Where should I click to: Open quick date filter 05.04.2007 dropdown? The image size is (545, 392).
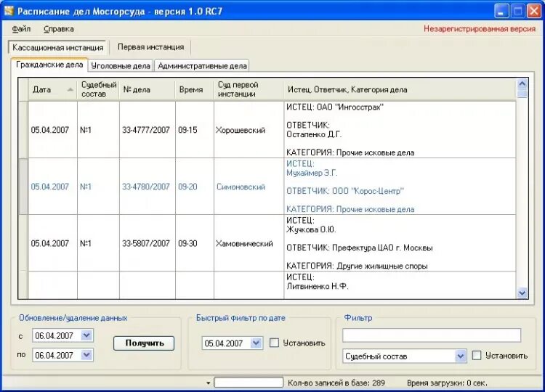point(256,343)
